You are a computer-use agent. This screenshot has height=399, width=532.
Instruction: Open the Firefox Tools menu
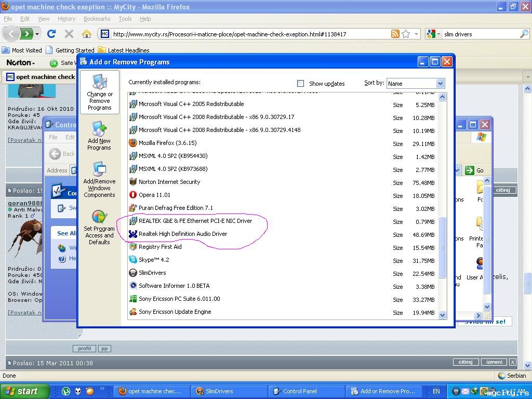pyautogui.click(x=125, y=19)
